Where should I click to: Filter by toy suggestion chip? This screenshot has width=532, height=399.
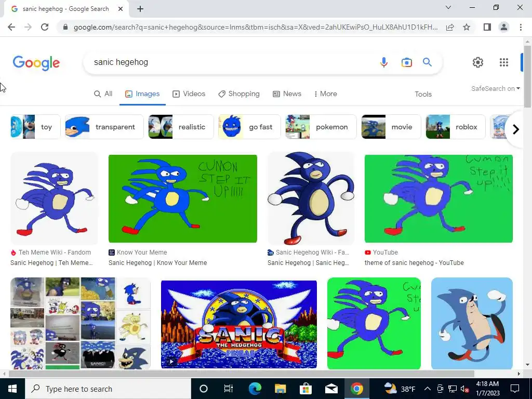35,127
